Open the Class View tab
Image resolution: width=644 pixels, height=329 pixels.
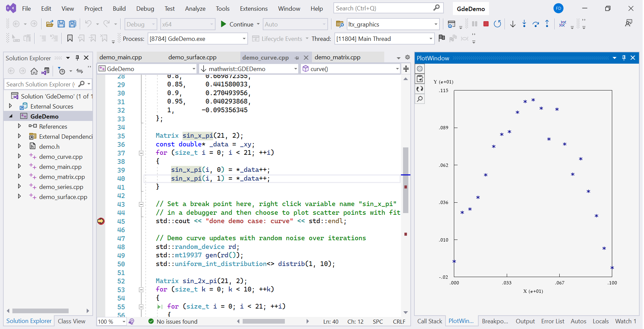click(72, 321)
